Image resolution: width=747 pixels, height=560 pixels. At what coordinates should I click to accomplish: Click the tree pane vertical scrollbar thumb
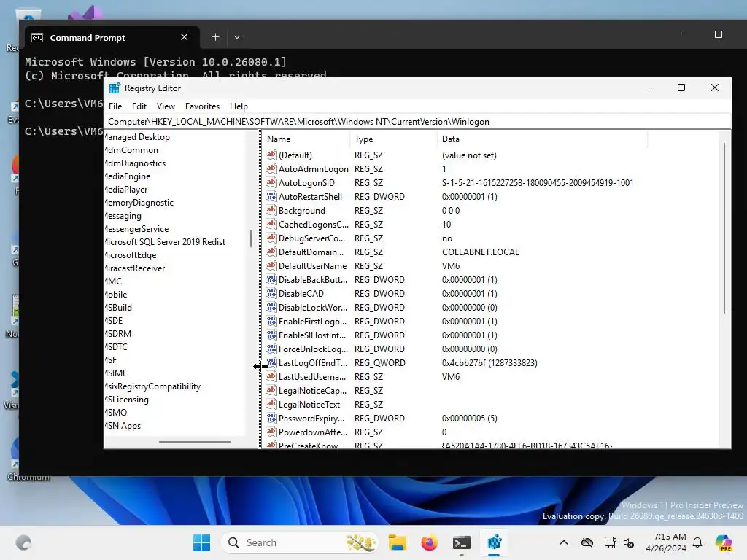click(251, 238)
